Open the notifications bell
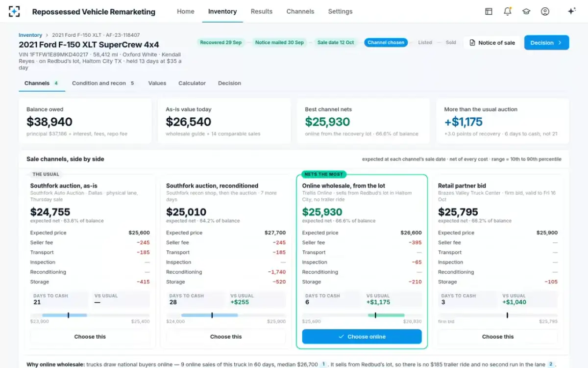The width and height of the screenshot is (588, 368). [508, 11]
